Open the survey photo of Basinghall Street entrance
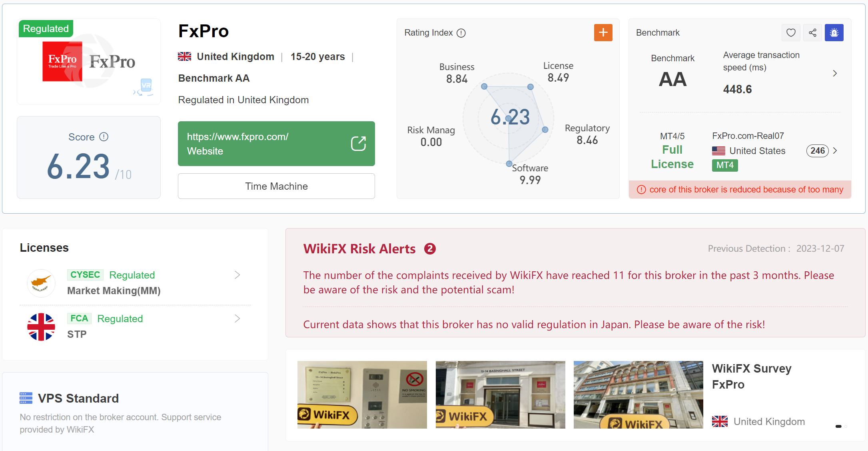This screenshot has width=868, height=451. coord(501,395)
